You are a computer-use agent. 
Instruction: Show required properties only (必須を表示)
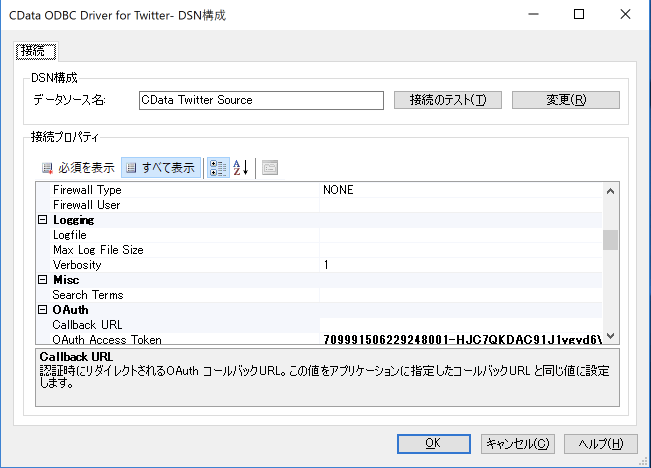[78, 168]
